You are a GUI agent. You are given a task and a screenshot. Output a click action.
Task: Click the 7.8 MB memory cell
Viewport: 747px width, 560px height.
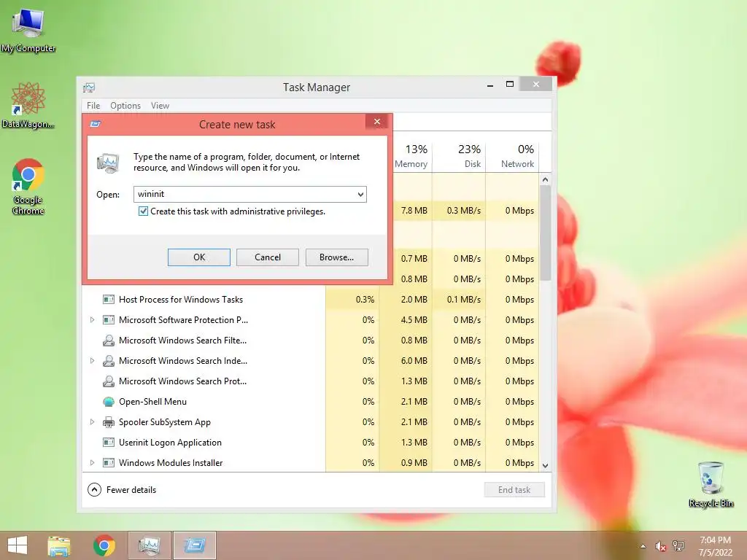414,211
